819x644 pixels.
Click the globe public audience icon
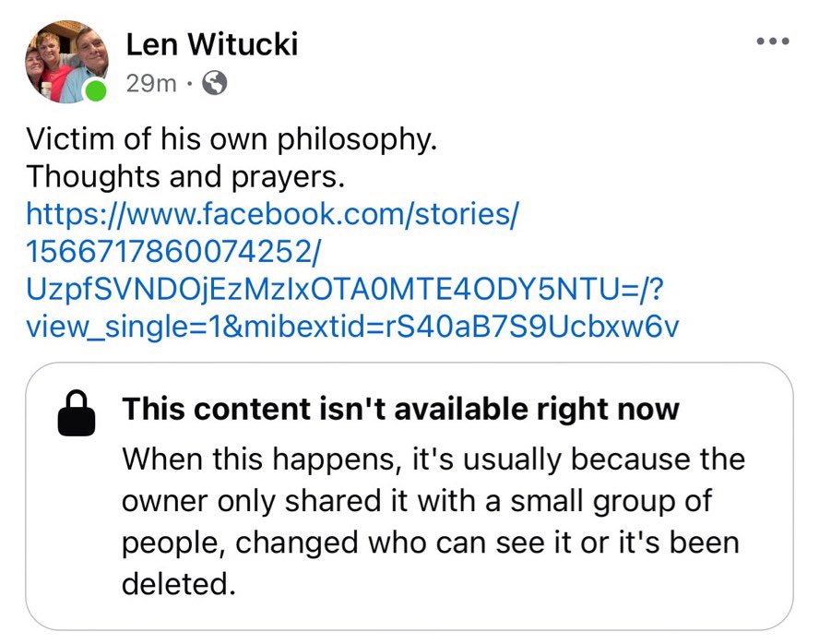(x=214, y=82)
